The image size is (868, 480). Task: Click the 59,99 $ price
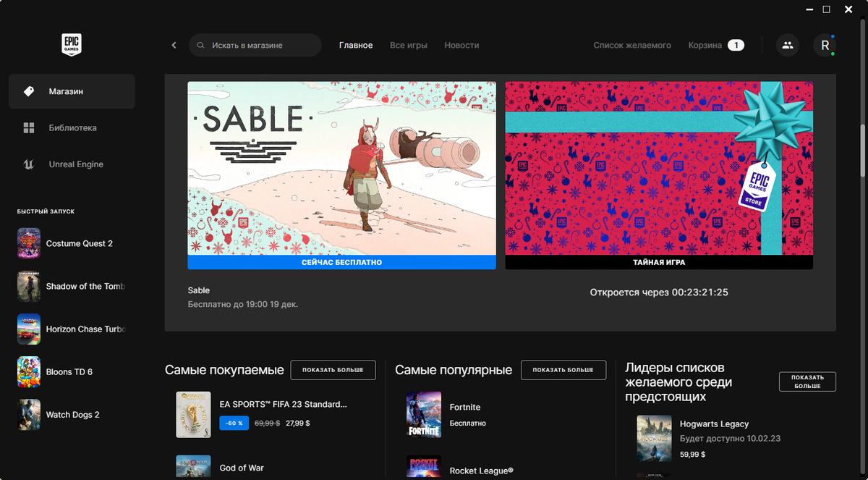click(692, 455)
